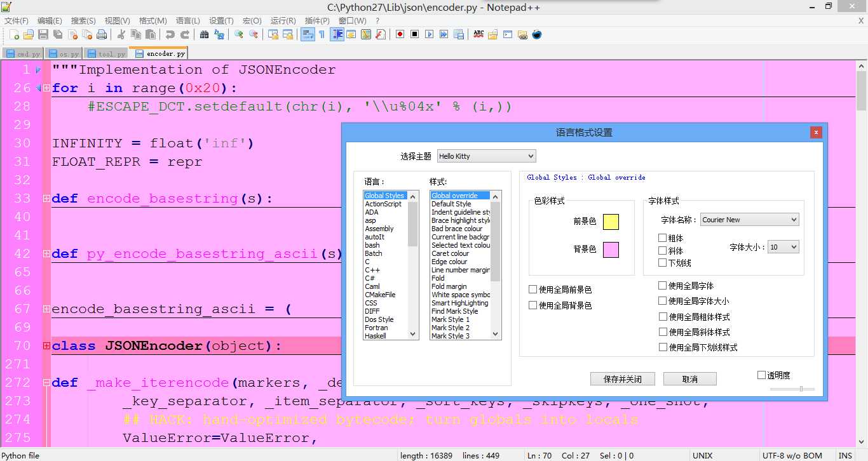Click the Open file folder icon
This screenshot has height=461, width=868.
tap(29, 35)
